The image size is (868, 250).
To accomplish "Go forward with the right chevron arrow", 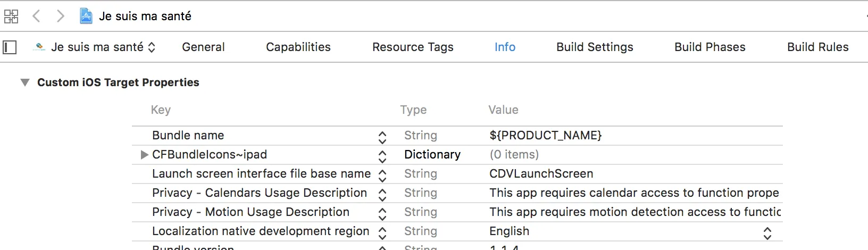I will (60, 16).
